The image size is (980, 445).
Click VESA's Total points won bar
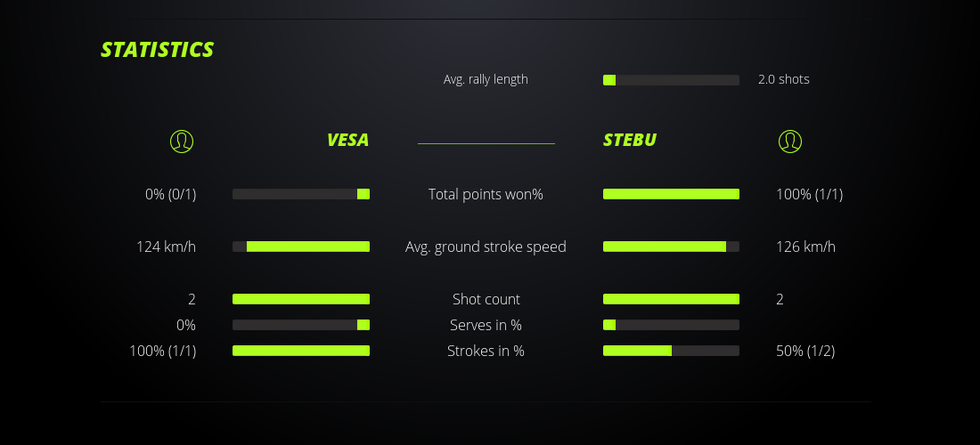(301, 194)
